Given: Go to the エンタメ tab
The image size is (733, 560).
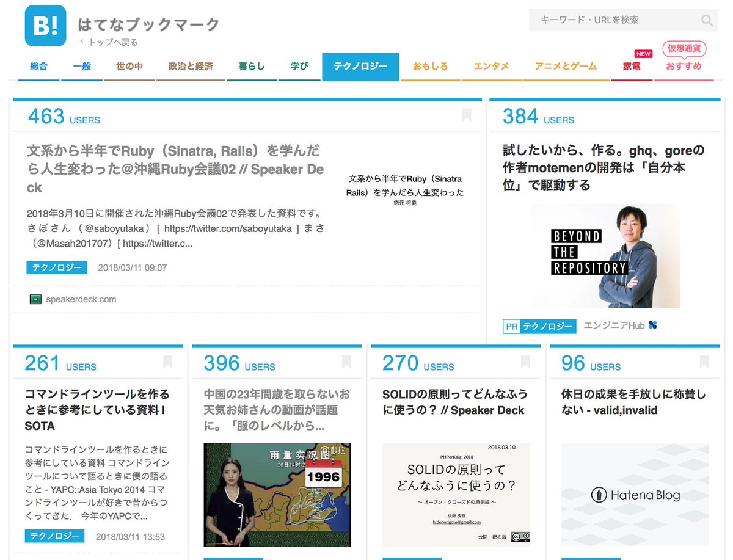Looking at the screenshot, I should (492, 66).
